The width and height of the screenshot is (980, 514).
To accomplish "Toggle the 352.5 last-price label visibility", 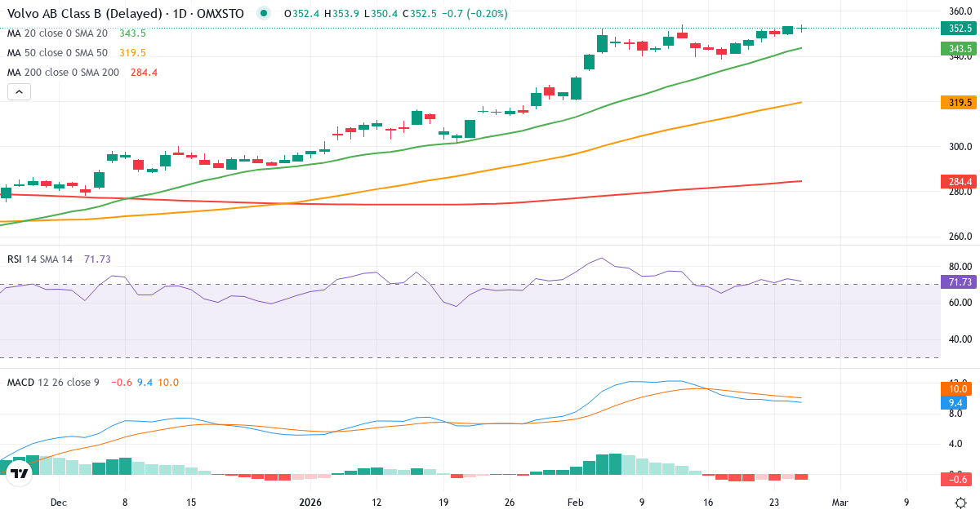I will tap(960, 27).
